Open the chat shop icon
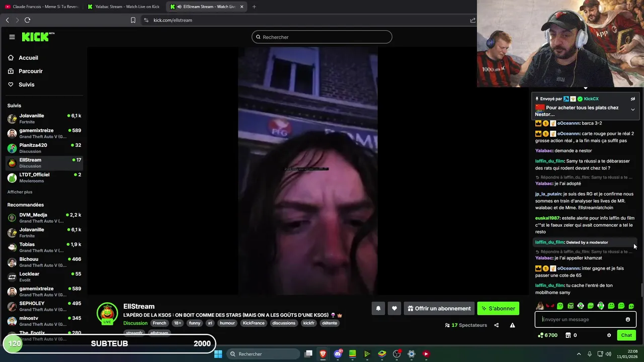The width and height of the screenshot is (644, 362). click(x=568, y=335)
